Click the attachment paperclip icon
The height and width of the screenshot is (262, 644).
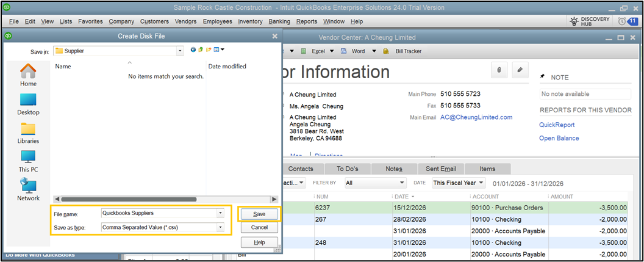[x=499, y=70]
